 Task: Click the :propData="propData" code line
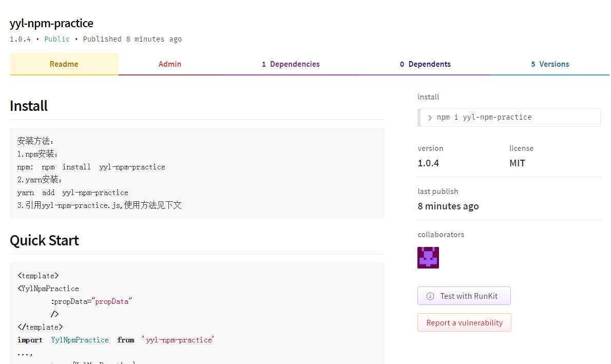tap(91, 301)
